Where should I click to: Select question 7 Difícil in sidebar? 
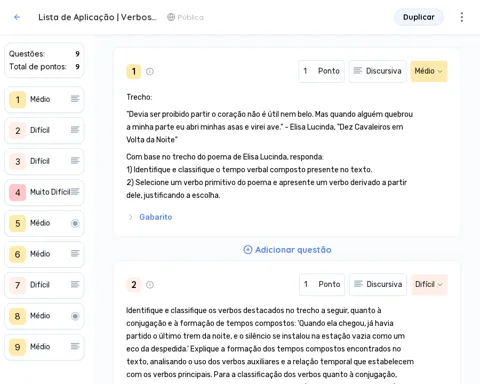[x=44, y=285]
